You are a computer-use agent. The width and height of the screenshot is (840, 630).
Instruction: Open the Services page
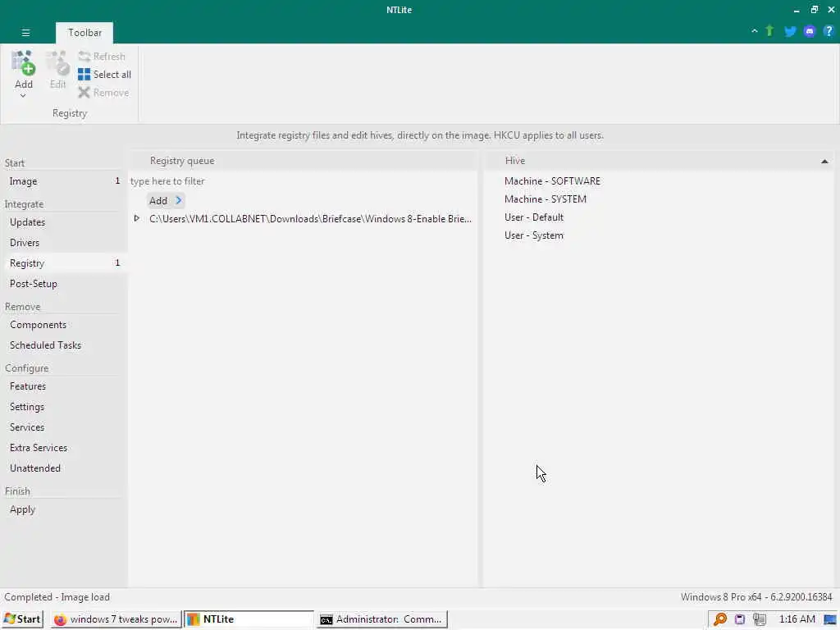click(64, 427)
